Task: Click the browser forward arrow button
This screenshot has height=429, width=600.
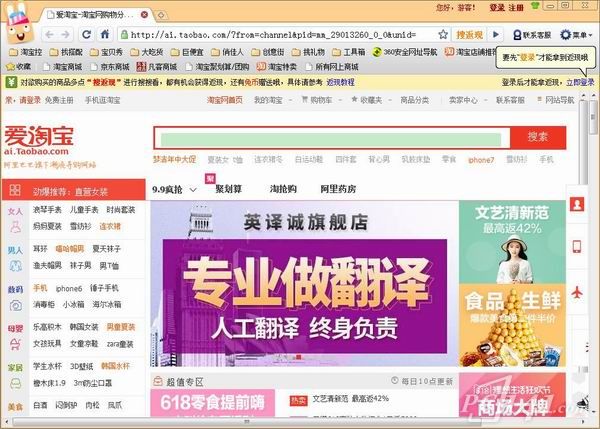Action: click(66, 34)
